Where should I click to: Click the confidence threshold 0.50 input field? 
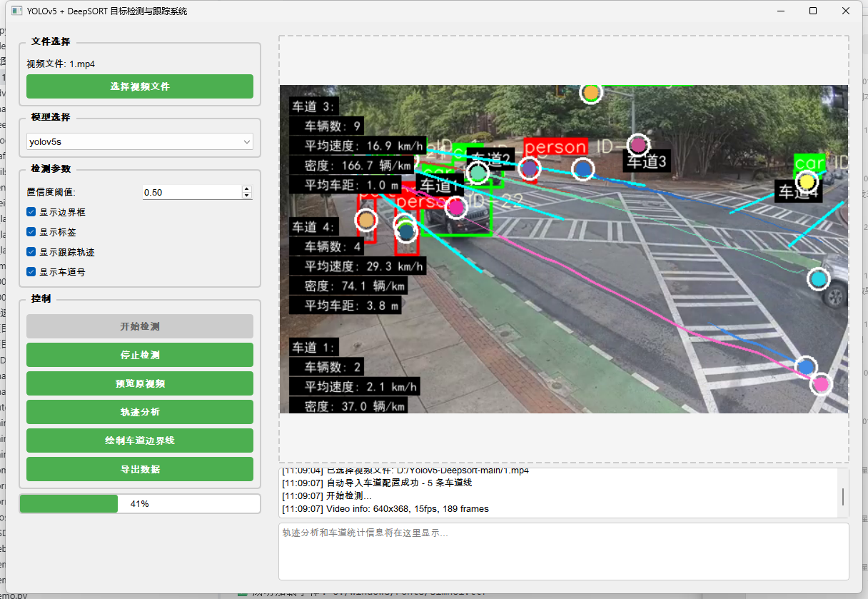point(191,192)
